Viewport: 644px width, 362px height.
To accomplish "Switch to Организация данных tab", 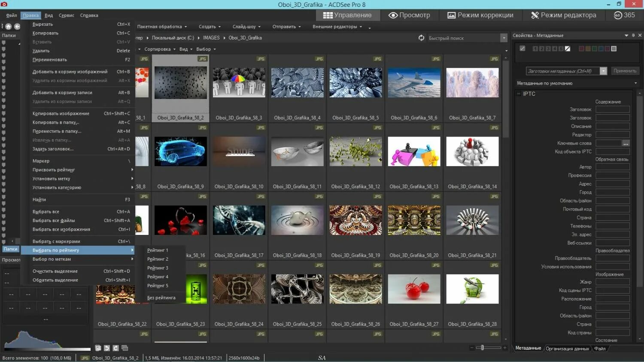I will pyautogui.click(x=567, y=348).
